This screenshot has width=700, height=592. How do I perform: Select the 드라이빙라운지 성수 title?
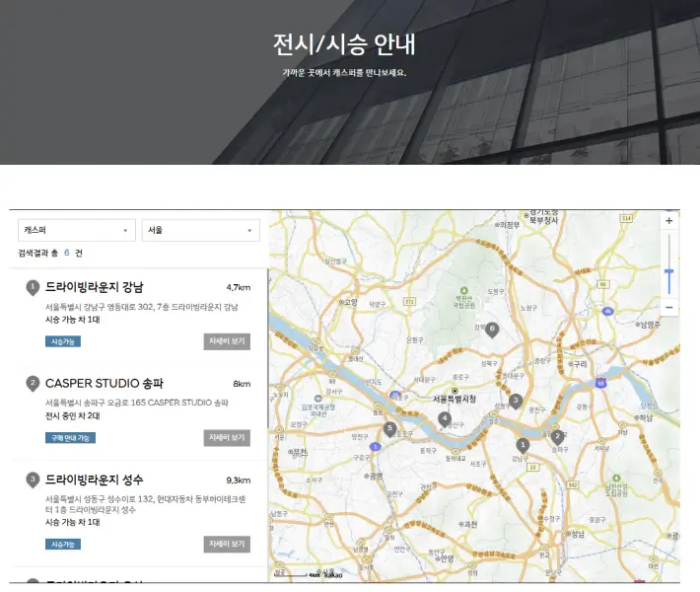coord(95,480)
